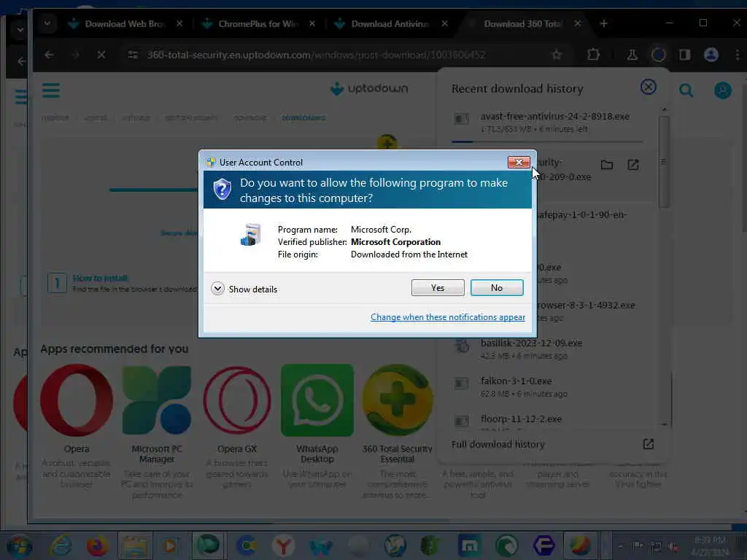
Task: Open Maxthon icon in taskbar
Action: [x=469, y=545]
